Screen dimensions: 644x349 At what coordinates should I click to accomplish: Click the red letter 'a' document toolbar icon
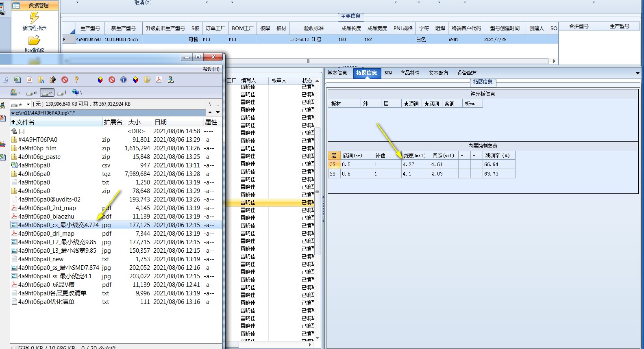coord(29,80)
